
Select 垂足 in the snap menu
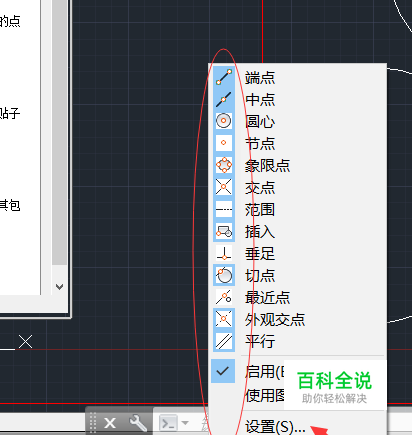(260, 254)
